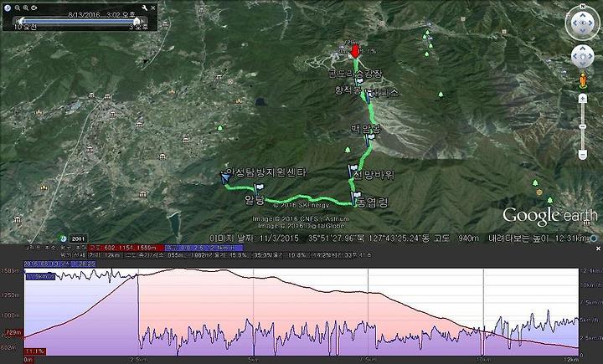Click the 2011 historical imagery button
The height and width of the screenshot is (364, 603).
[x=79, y=238]
